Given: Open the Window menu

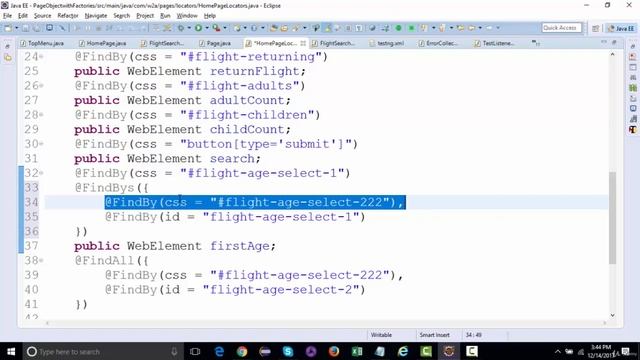Looking at the screenshot, I should [187, 16].
